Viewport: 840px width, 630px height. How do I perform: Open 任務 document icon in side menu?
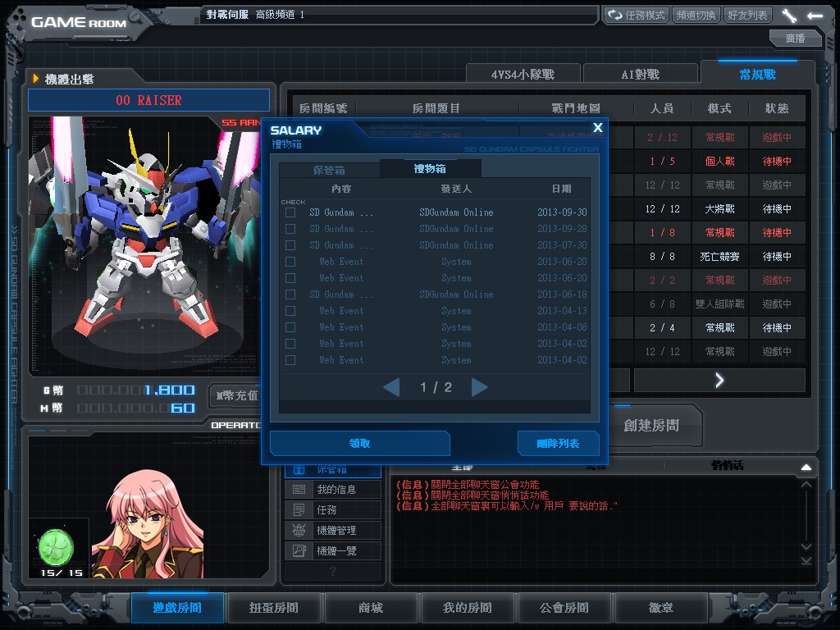pyautogui.click(x=299, y=510)
